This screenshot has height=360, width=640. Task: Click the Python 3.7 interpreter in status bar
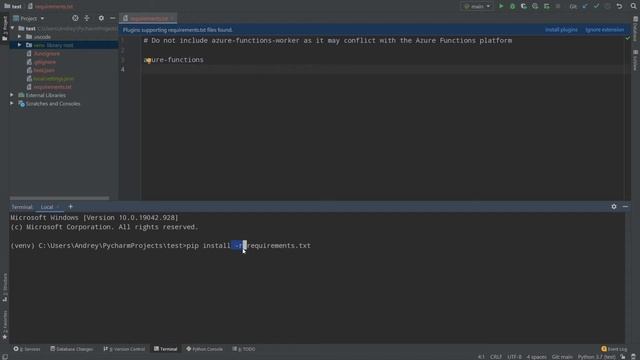click(x=596, y=357)
